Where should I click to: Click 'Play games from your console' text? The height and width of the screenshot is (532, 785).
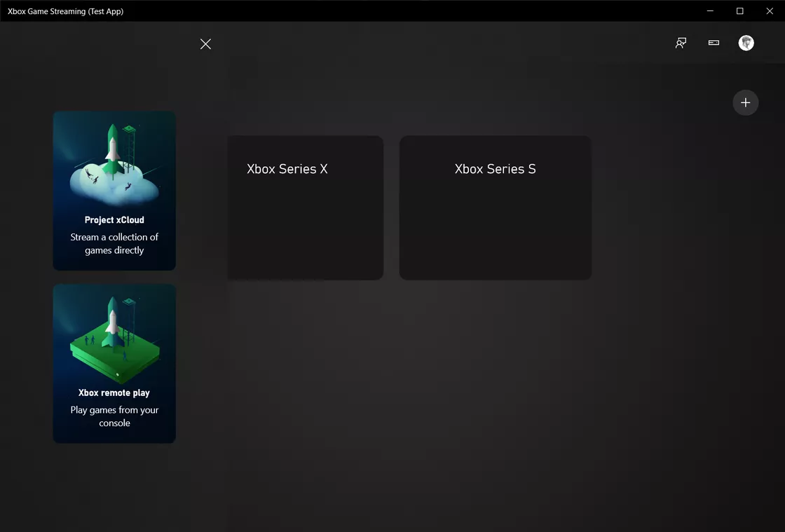114,416
